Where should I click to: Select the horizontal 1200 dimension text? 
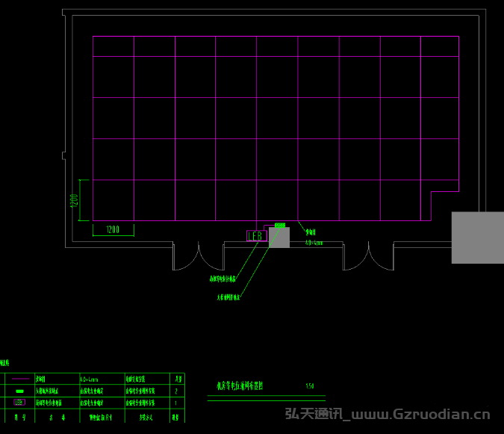(x=113, y=229)
